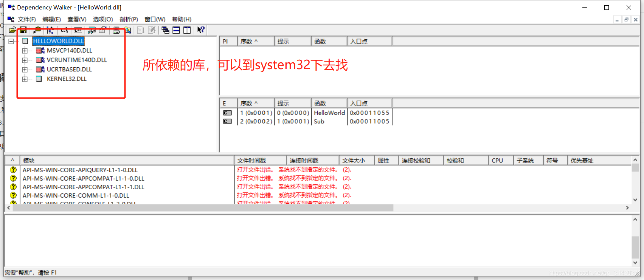Screen dimensions: 644x280
Task: Open the 剖析(P) menu
Action: click(x=129, y=19)
